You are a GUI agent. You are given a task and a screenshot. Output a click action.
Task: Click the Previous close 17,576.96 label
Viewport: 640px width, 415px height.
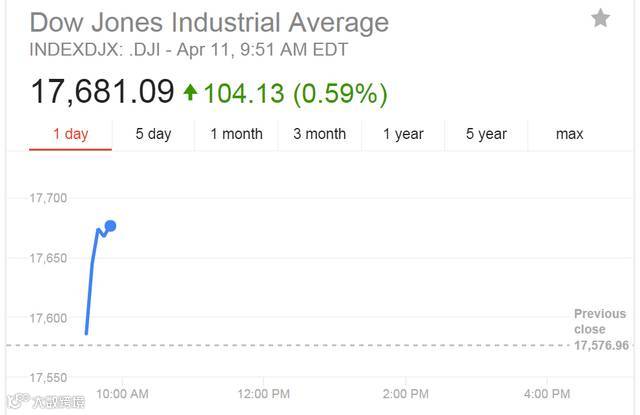(601, 329)
